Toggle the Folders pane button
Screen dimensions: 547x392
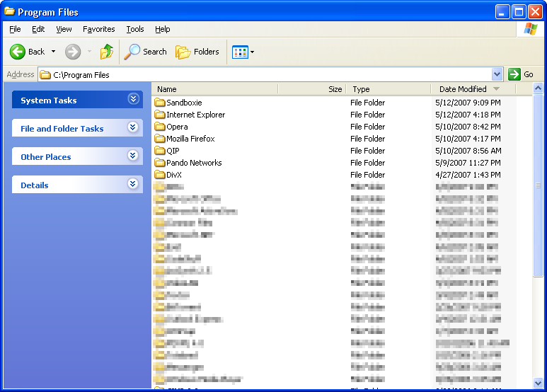tap(197, 52)
